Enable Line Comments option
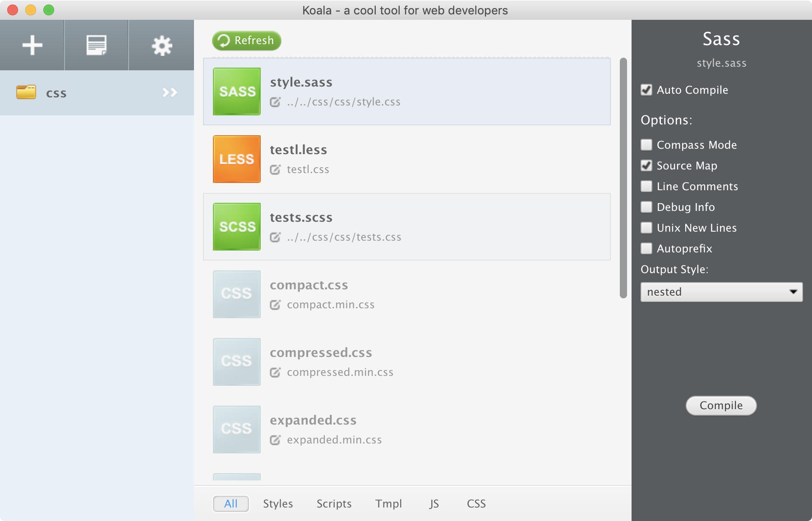This screenshot has height=521, width=812. (x=646, y=186)
